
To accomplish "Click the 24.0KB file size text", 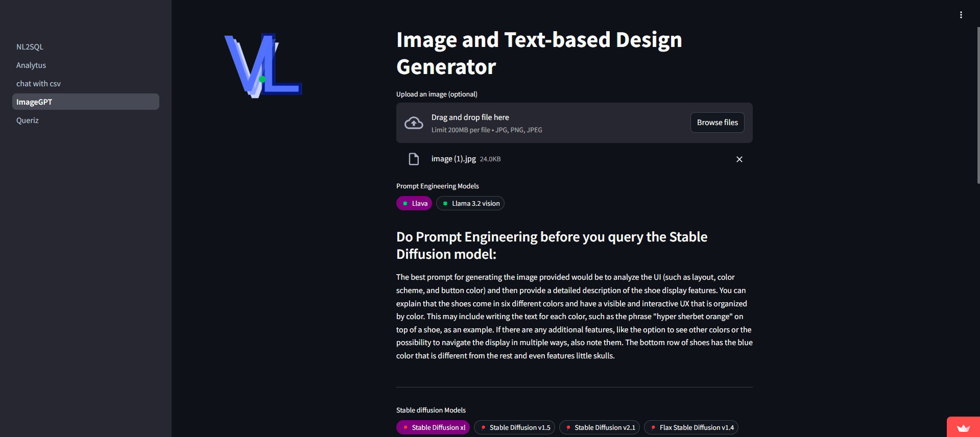I will [490, 159].
